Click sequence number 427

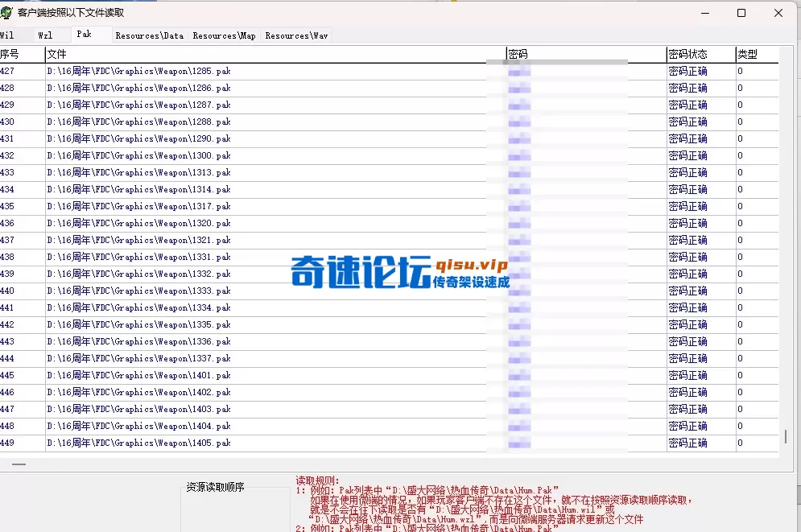click(7, 72)
